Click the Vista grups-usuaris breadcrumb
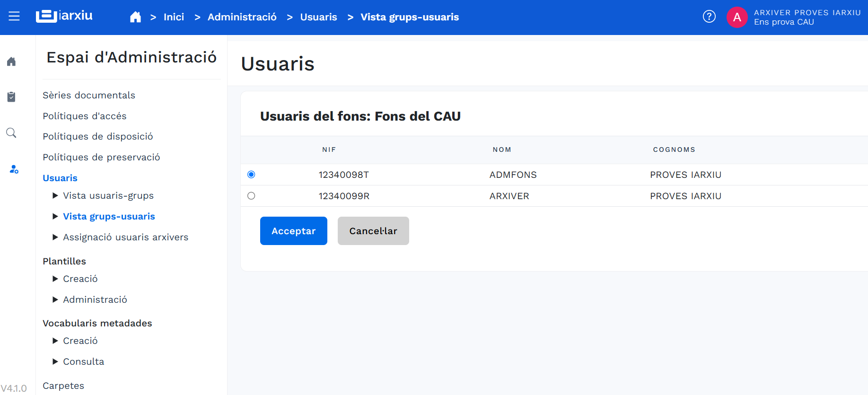Image resolution: width=868 pixels, height=395 pixels. coord(410,17)
